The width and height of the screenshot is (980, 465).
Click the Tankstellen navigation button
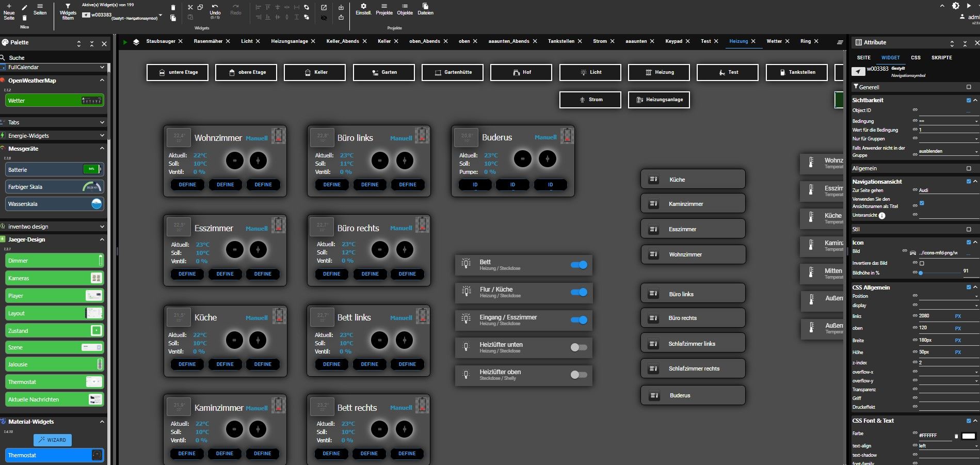click(797, 72)
